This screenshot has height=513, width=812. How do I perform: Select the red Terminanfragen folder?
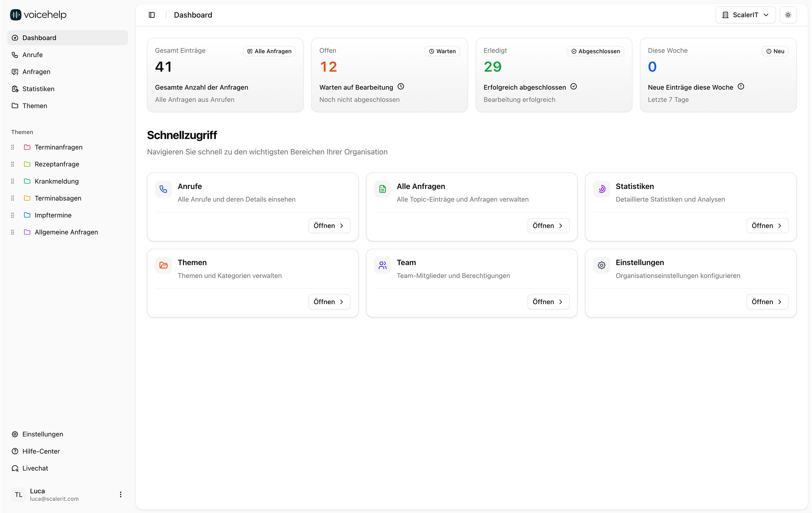27,147
